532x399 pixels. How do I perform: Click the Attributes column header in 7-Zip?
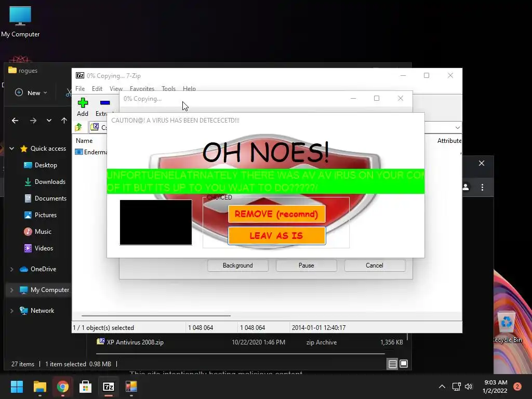tap(449, 140)
